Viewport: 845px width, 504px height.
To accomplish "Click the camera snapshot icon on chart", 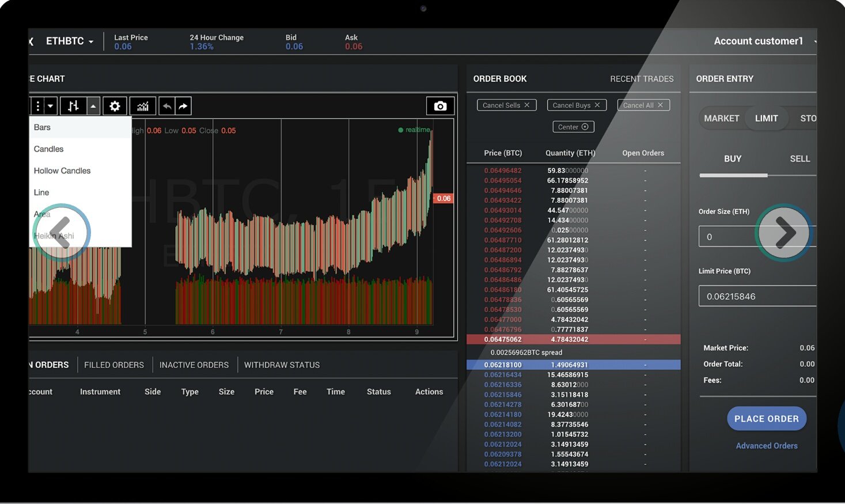I will (x=440, y=105).
